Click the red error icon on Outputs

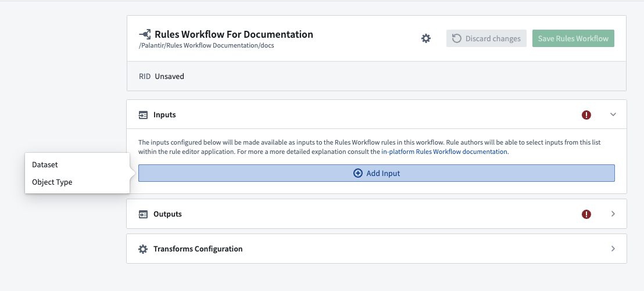(x=586, y=214)
